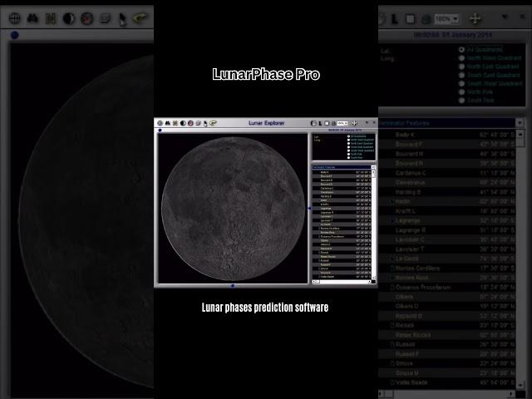This screenshot has height=399, width=532.
Task: Click Bailly K row in background list
Action: pyautogui.click(x=447, y=135)
